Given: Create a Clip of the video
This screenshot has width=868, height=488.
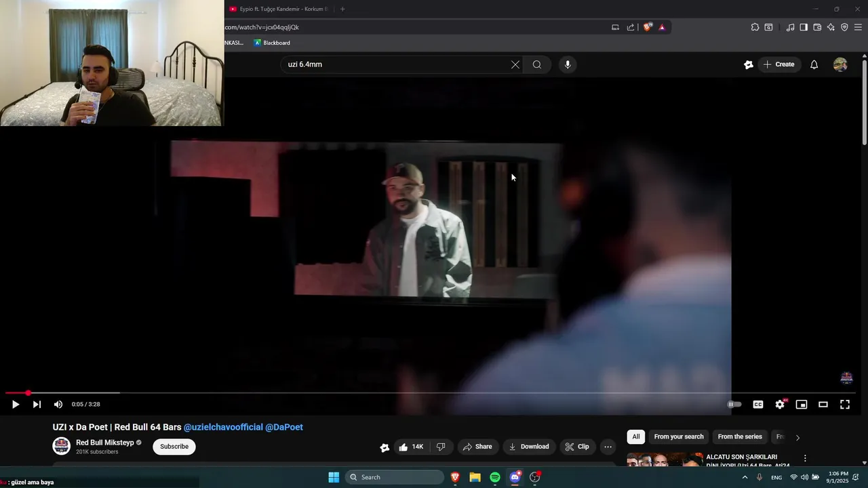Looking at the screenshot, I should tap(577, 447).
